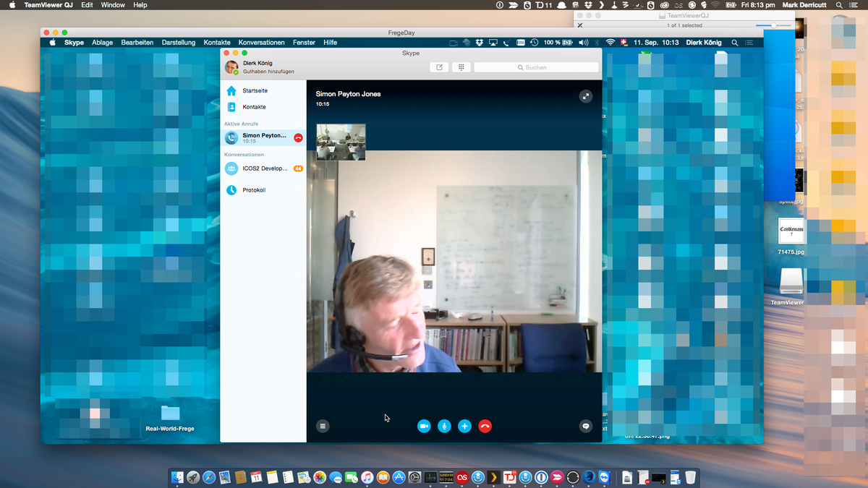Open the local TeamViewer QJ menu
868x488 pixels.
[x=48, y=4]
